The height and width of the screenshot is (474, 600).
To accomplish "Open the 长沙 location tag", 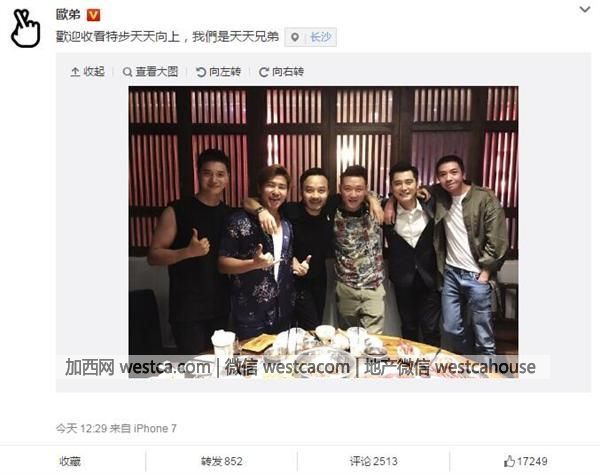I will 321,37.
